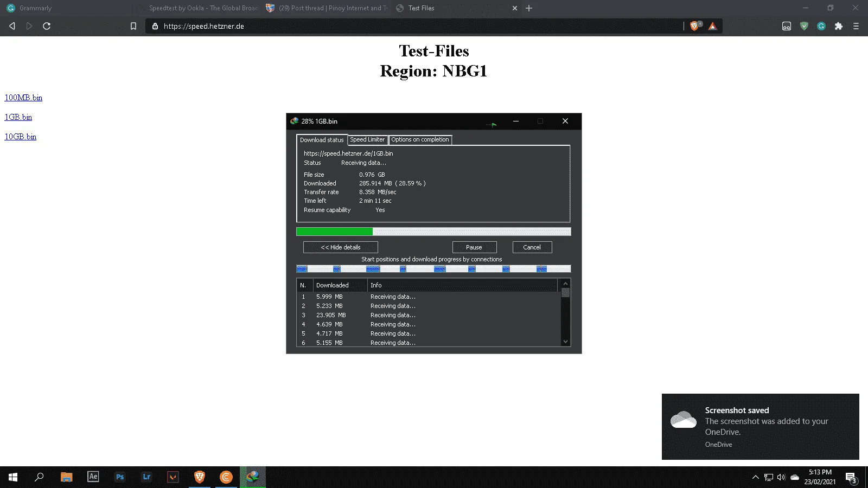
Task: Open the Screenshot saved OneDrive notification
Action: tap(761, 427)
